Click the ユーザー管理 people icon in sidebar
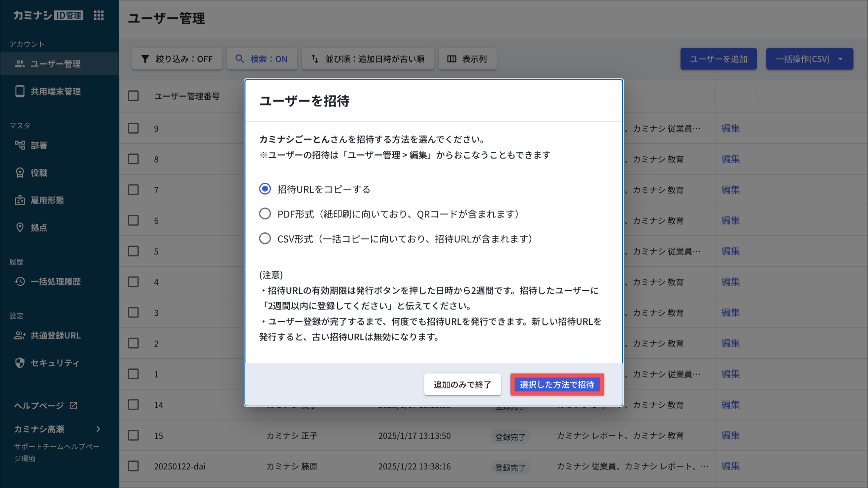Screen dimensions: 868x488 click(x=20, y=64)
